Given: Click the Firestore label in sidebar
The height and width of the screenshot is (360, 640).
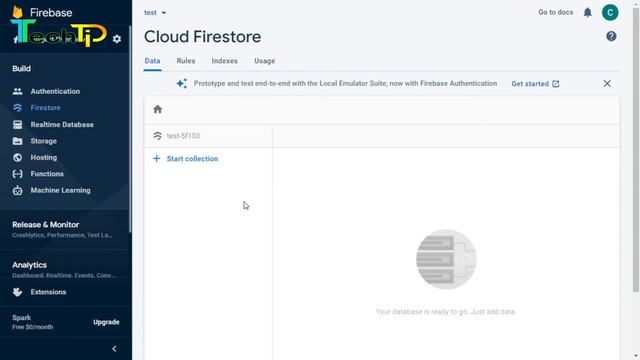Looking at the screenshot, I should pos(45,108).
